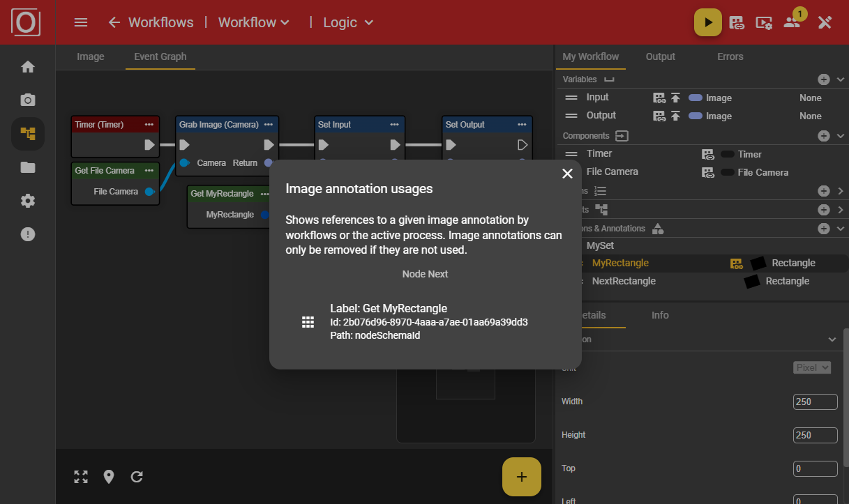Image resolution: width=849 pixels, height=504 pixels.
Task: Click the yellow Run workflow play button
Action: tap(707, 22)
